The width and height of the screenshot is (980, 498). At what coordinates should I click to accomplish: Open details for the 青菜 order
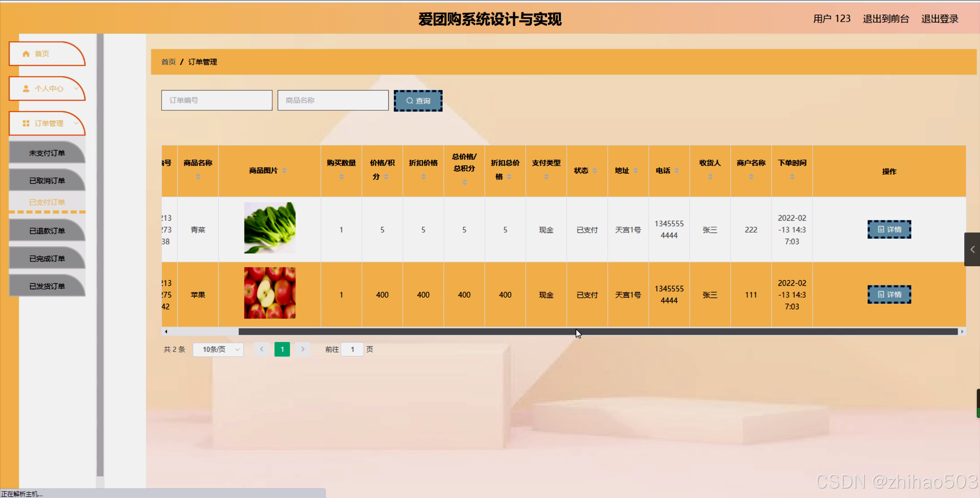[x=889, y=229]
